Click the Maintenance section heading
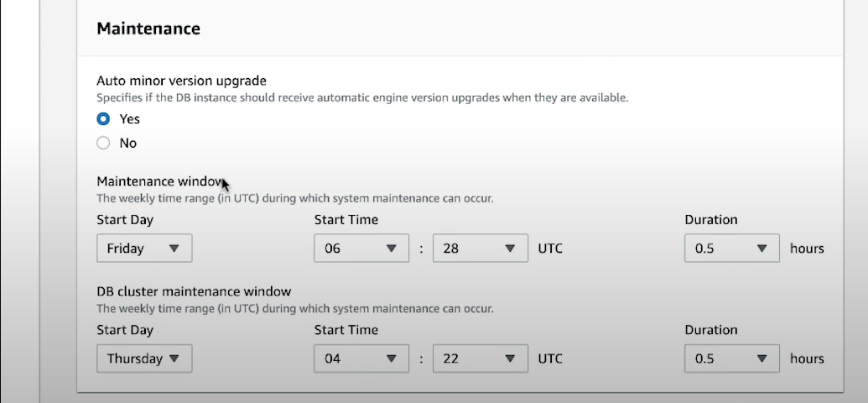The width and height of the screenshot is (868, 403). 148,29
